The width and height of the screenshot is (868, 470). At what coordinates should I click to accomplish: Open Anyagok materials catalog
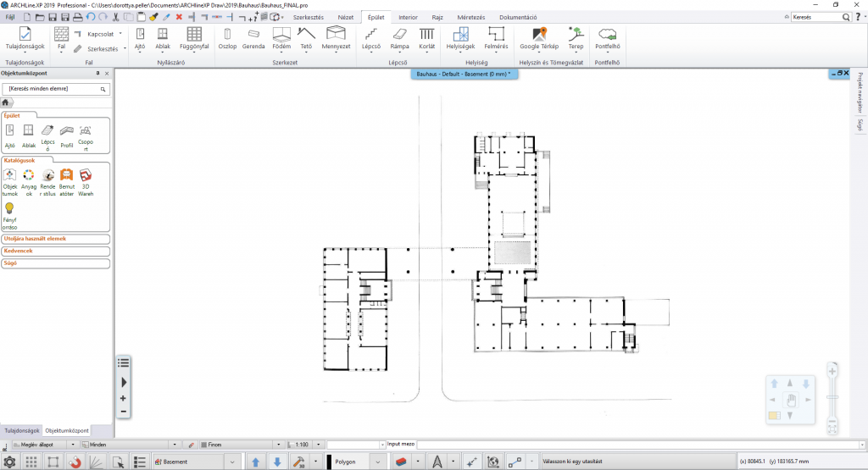click(29, 182)
